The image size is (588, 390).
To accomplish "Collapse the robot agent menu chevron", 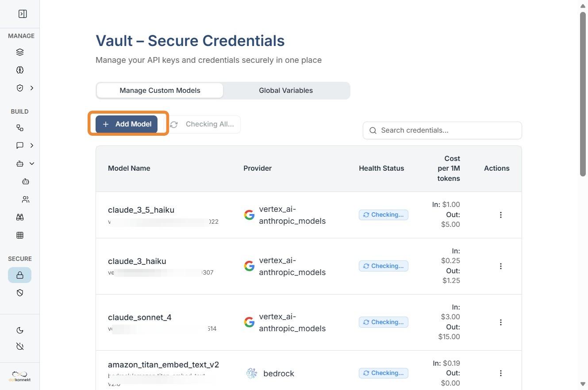I will (x=32, y=164).
